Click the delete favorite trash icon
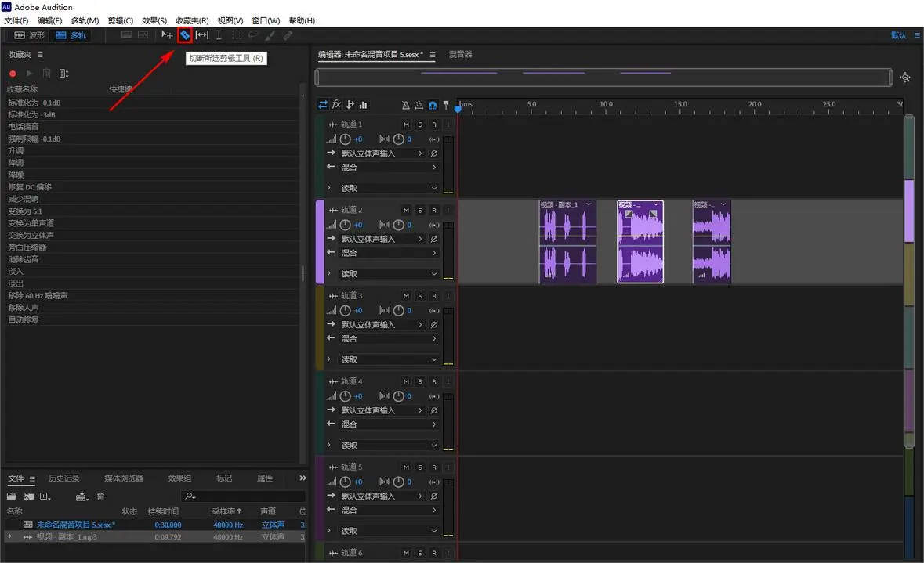Image resolution: width=924 pixels, height=563 pixels. tap(46, 74)
